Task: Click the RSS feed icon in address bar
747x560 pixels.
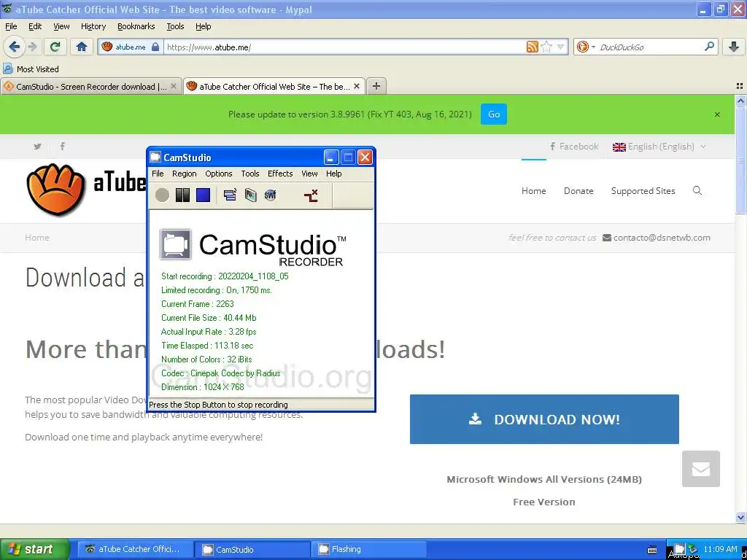Action: pyautogui.click(x=532, y=47)
